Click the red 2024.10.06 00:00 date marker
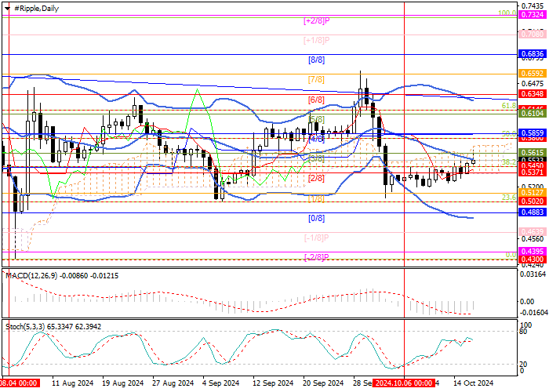549x392 pixels. pos(404,383)
